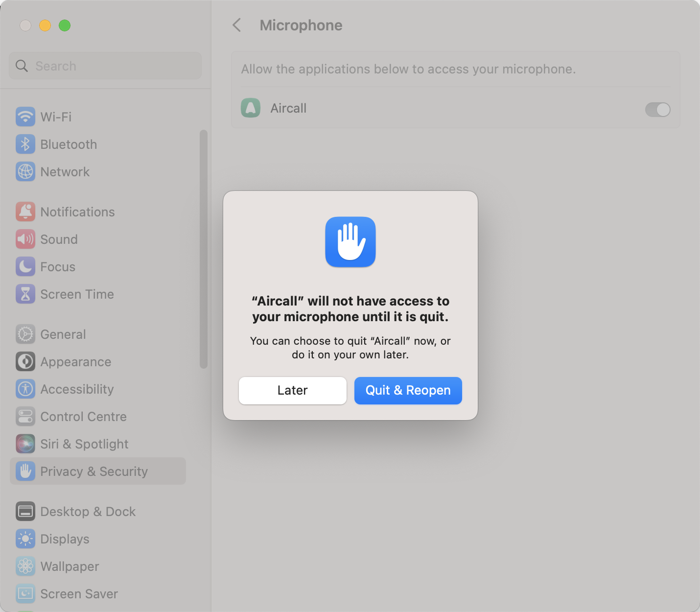Click the Appearance icon

pos(25,361)
